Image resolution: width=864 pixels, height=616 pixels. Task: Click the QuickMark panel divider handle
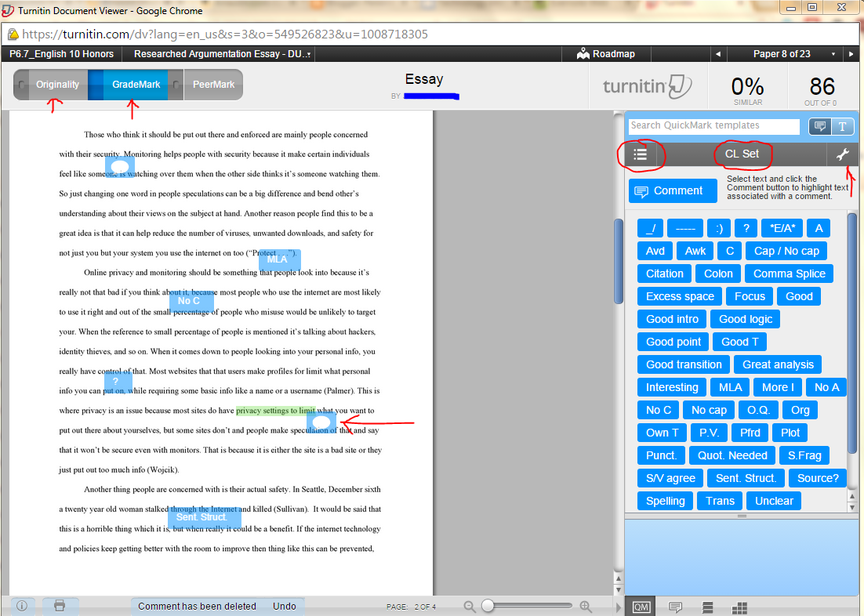point(742,516)
